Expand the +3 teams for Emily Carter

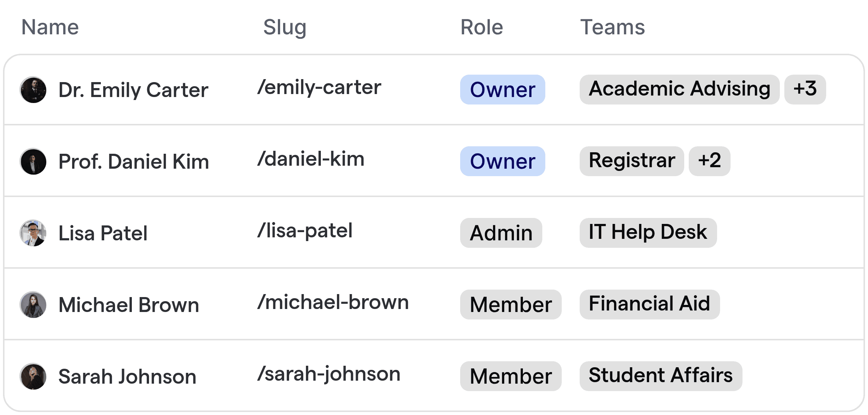tap(805, 90)
